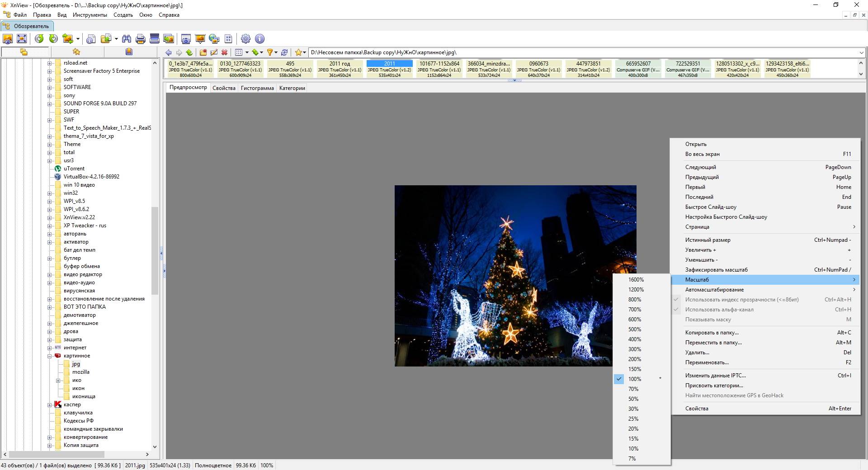Switch to the Гистограмма tab
868x470 pixels.
point(257,88)
